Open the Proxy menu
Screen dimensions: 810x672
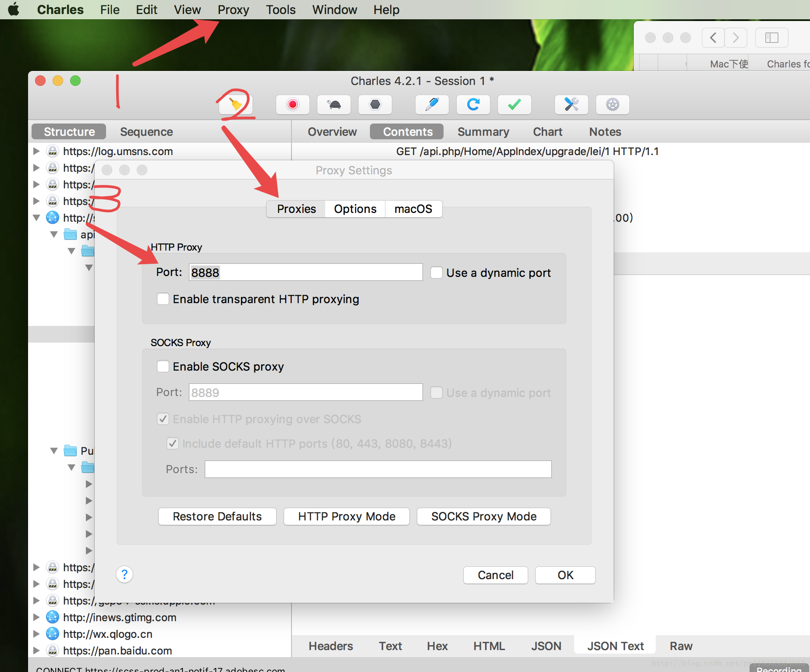click(x=233, y=10)
